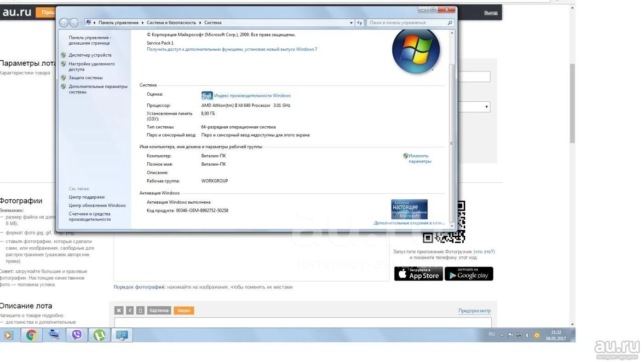Open Счетчики и средства производительности
Viewport: 644px width, 362px height.
pyautogui.click(x=90, y=216)
